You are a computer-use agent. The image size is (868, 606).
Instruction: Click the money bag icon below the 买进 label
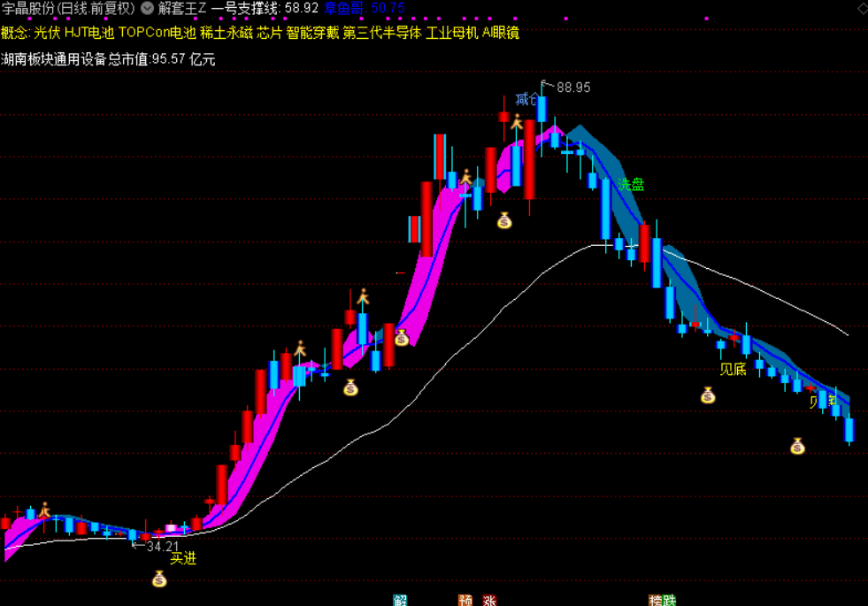[159, 579]
